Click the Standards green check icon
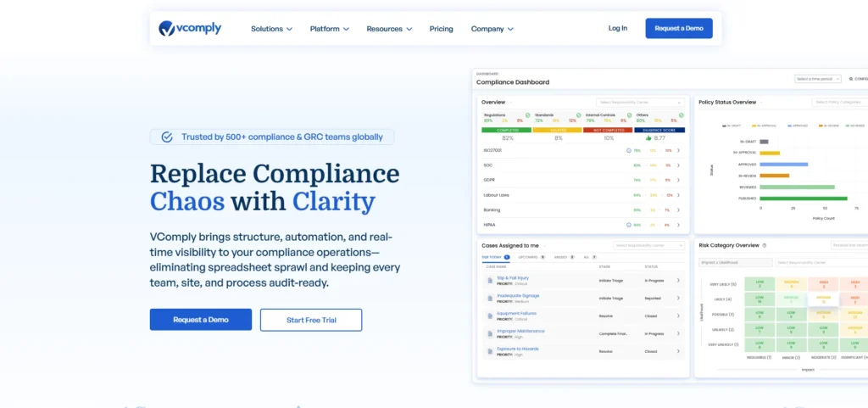This screenshot has width=868, height=408. [578, 115]
